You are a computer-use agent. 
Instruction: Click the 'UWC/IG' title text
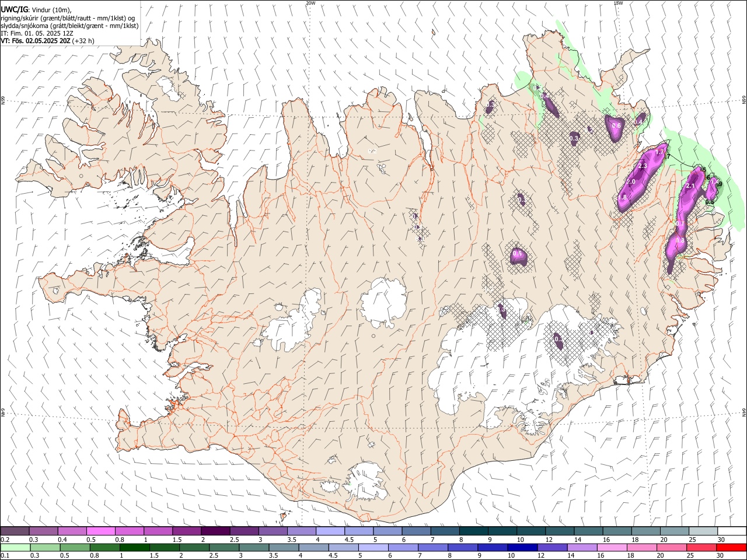[x=14, y=9]
